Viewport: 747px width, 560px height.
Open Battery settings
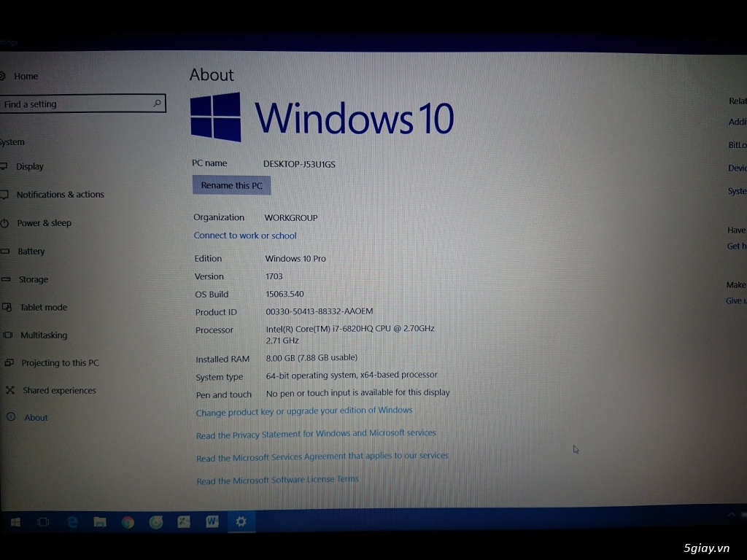pos(31,251)
